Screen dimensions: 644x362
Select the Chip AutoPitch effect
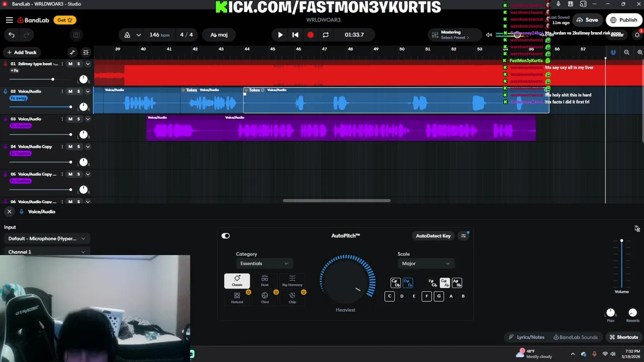point(292,298)
